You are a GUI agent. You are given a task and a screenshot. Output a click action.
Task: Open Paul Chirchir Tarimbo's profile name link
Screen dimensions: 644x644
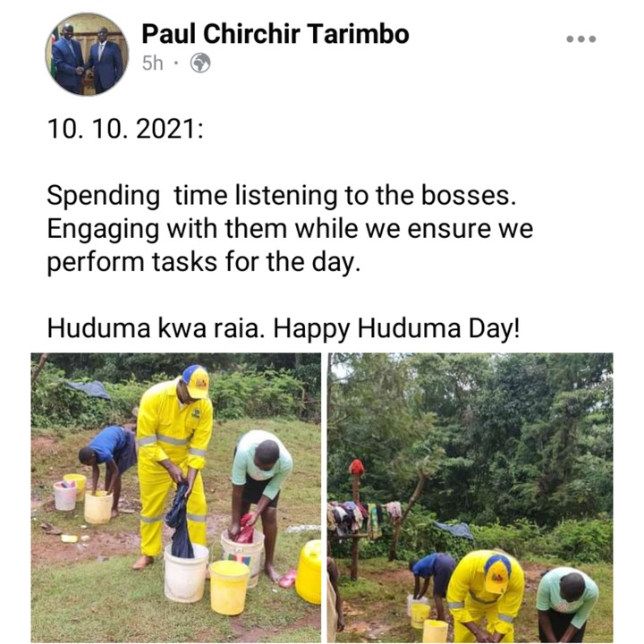tap(275, 33)
